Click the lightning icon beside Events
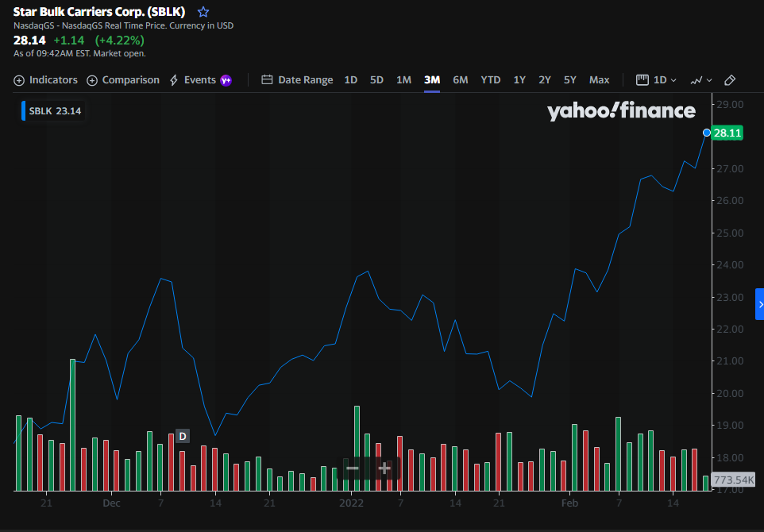The height and width of the screenshot is (532, 764). [174, 80]
